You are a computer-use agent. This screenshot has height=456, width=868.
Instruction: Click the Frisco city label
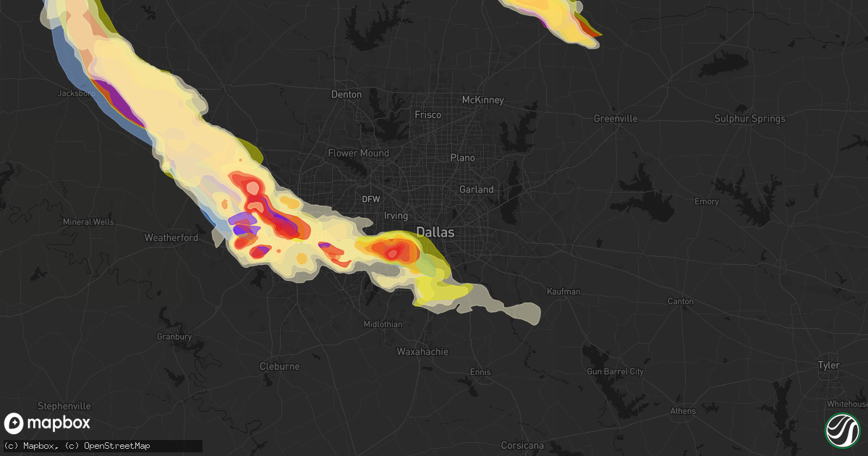427,114
